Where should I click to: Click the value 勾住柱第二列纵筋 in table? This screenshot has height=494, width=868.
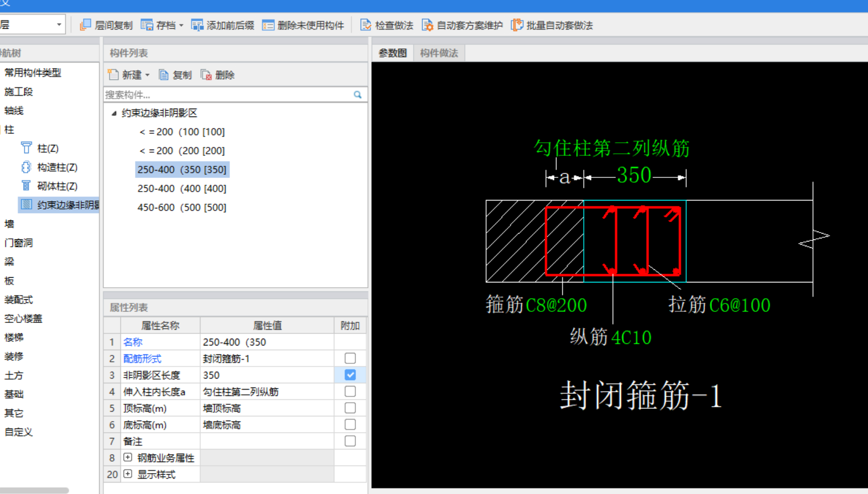pyautogui.click(x=241, y=392)
